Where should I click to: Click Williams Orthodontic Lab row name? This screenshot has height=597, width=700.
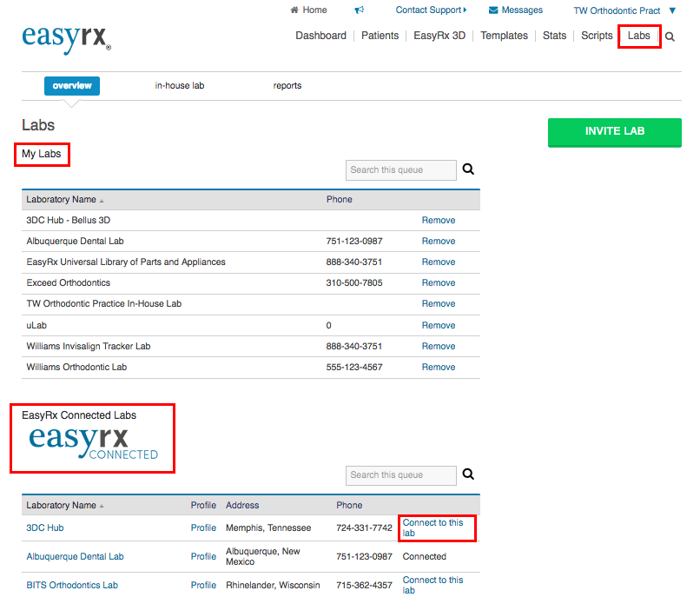(76, 367)
